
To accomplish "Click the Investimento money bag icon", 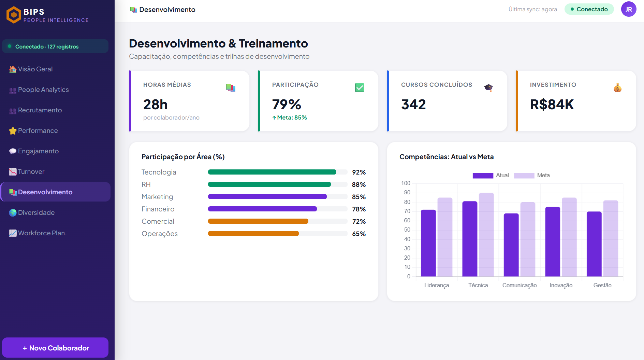I will coord(617,88).
